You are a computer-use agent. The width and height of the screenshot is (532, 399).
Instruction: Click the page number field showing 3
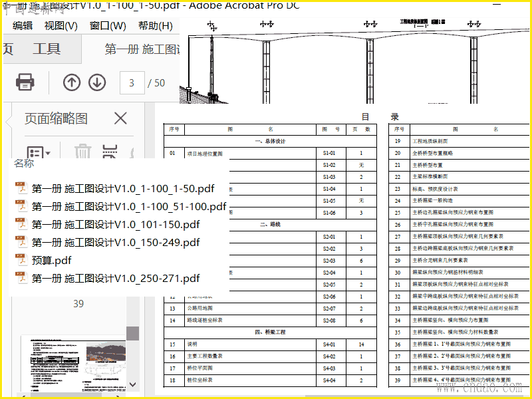coord(132,82)
